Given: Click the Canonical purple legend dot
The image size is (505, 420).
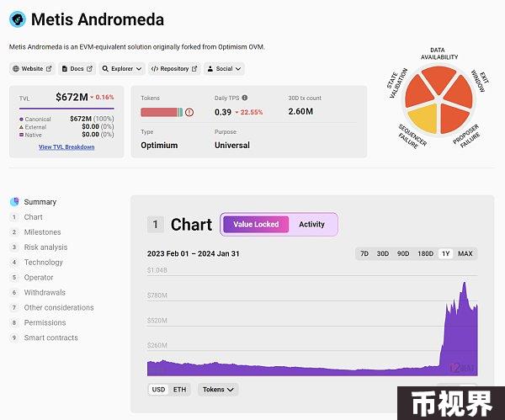Looking at the screenshot, I should [21, 120].
